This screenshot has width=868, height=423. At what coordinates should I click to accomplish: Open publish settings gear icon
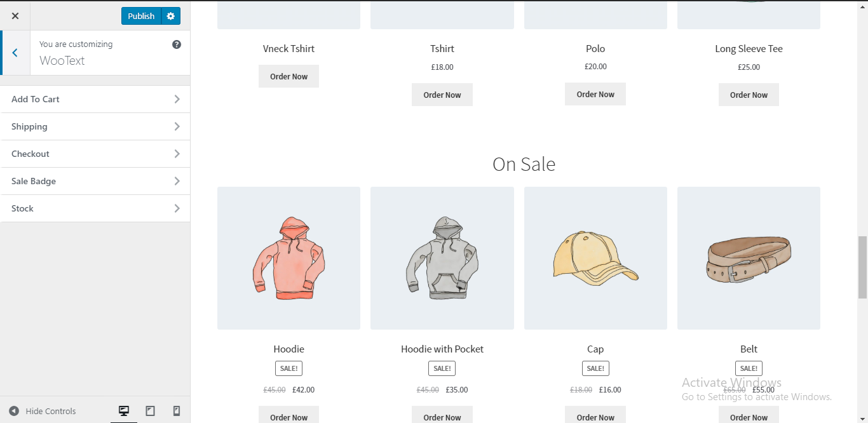coord(170,16)
